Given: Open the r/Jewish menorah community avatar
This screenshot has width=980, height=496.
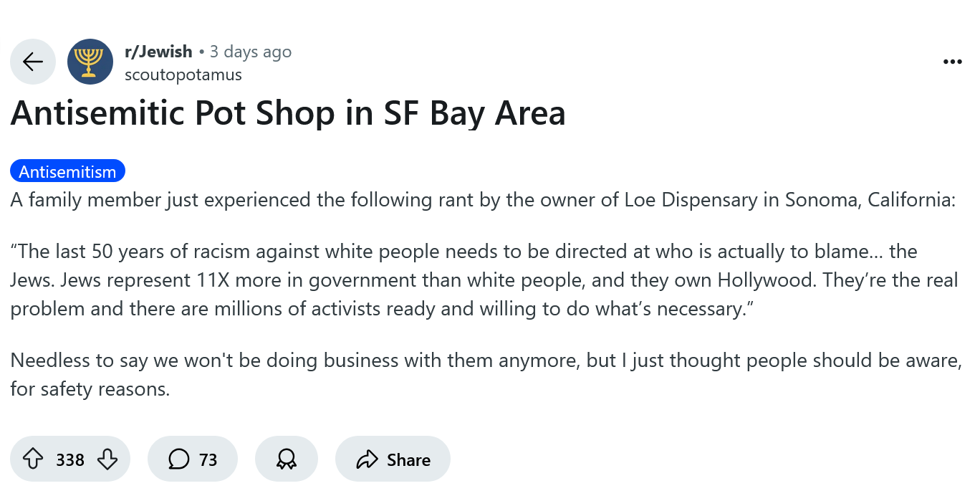Looking at the screenshot, I should point(90,62).
